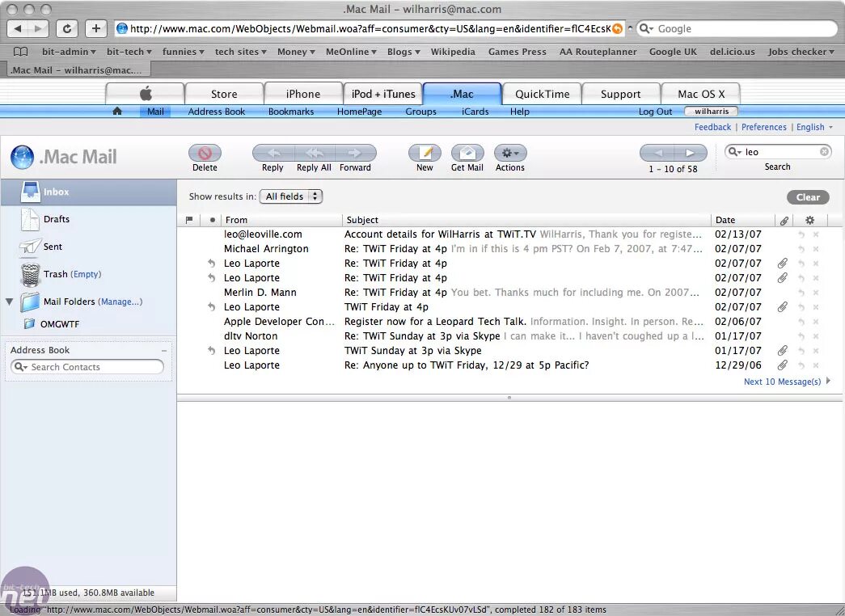Screen dimensions: 845x616
Task: Open the Money bookmarks menu
Action: click(296, 52)
